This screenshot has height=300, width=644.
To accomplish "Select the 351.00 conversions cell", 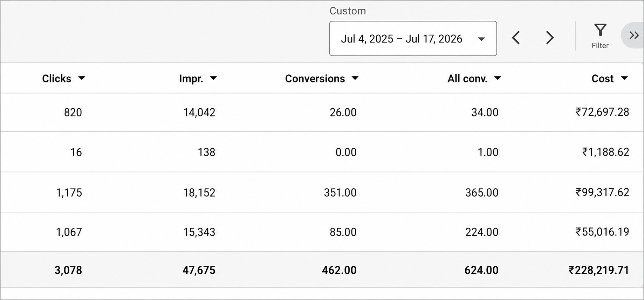I will tap(340, 192).
